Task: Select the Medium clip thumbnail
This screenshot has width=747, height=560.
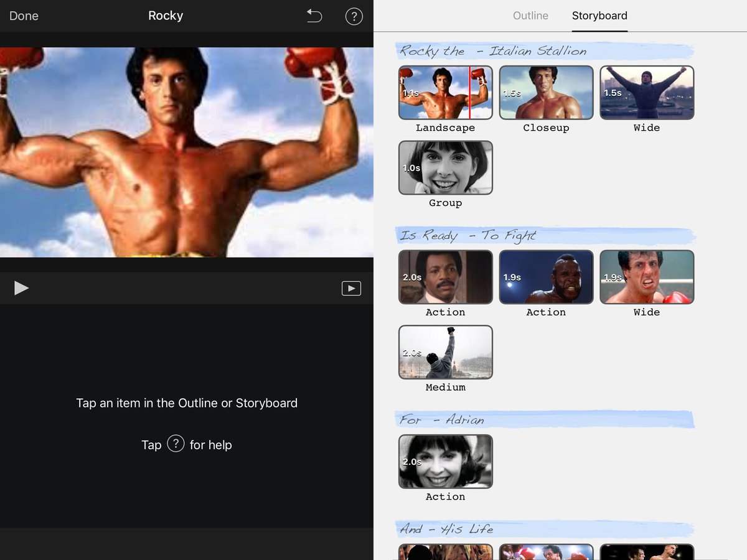Action: (x=446, y=352)
